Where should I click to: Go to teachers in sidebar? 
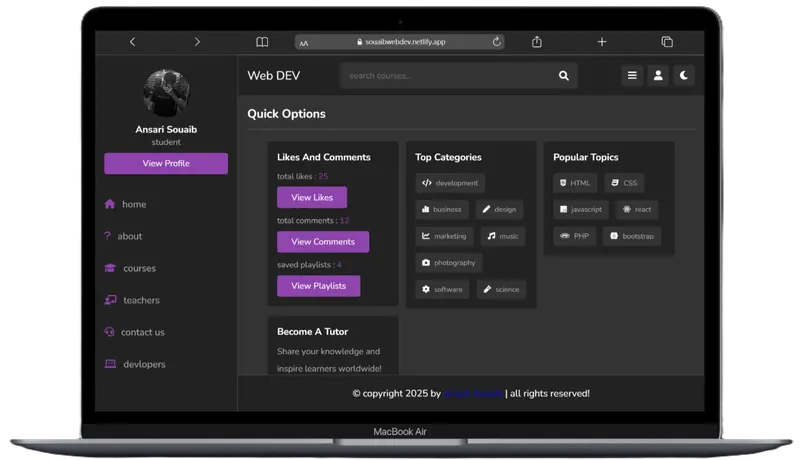[x=132, y=300]
